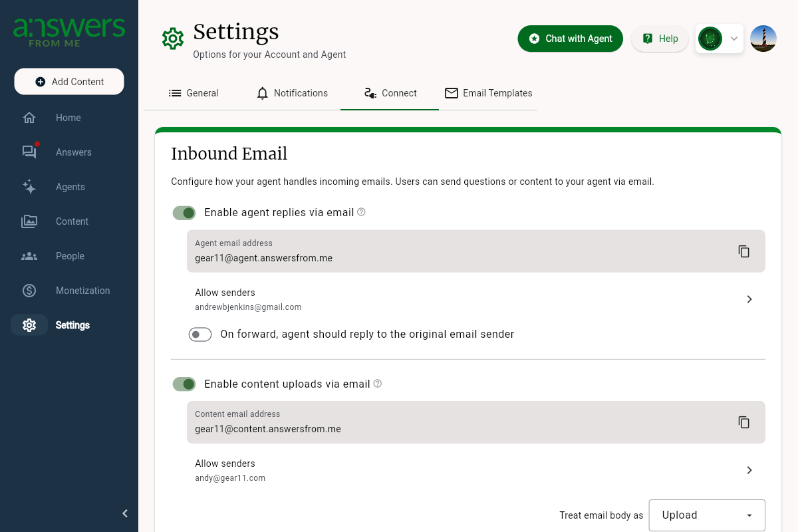Enable reply to original email sender on forward
This screenshot has width=798, height=532.
199,334
